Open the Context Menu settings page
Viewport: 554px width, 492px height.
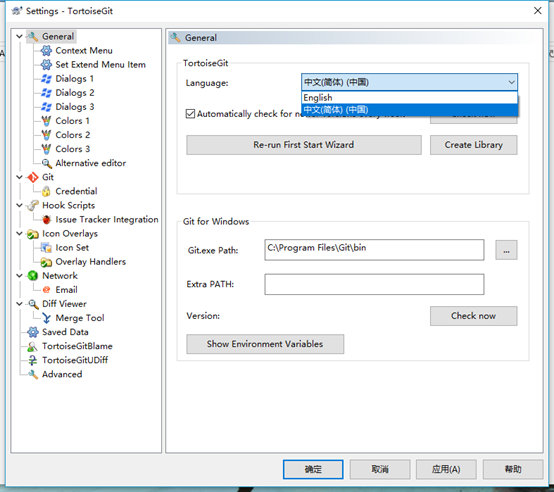pyautogui.click(x=84, y=51)
